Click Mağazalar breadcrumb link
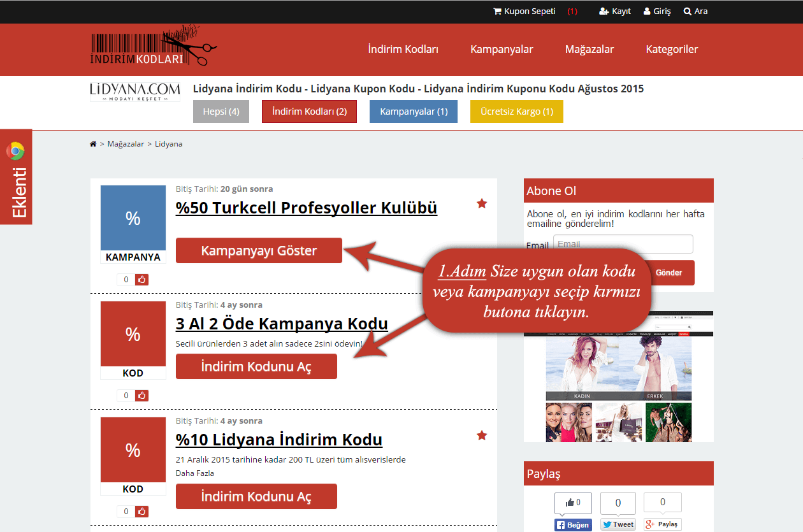This screenshot has height=532, width=803. click(126, 144)
